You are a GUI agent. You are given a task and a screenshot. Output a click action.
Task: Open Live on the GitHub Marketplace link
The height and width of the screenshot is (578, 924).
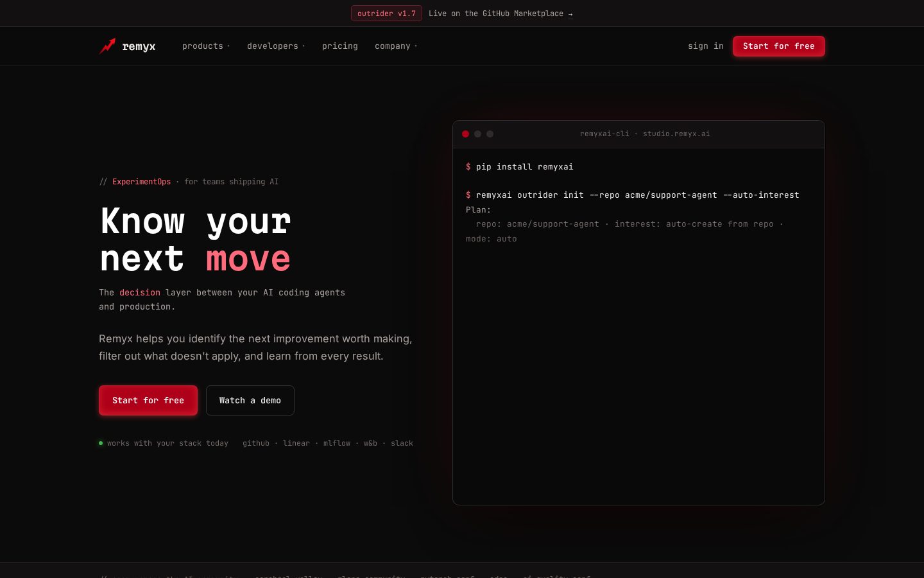pyautogui.click(x=501, y=13)
